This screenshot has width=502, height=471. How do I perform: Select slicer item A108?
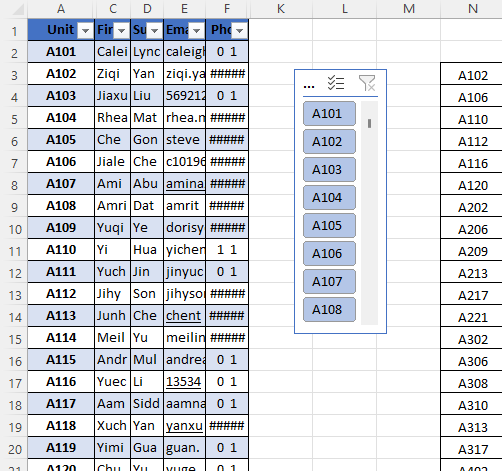tap(329, 310)
